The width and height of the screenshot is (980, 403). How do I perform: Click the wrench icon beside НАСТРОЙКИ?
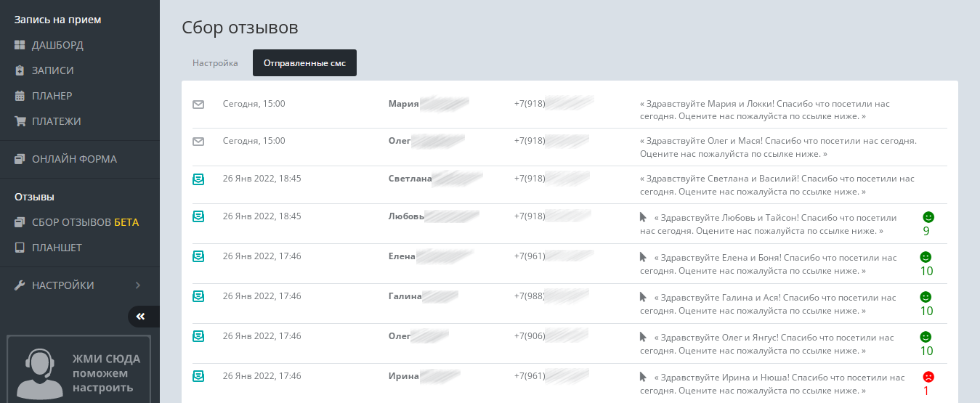(20, 285)
